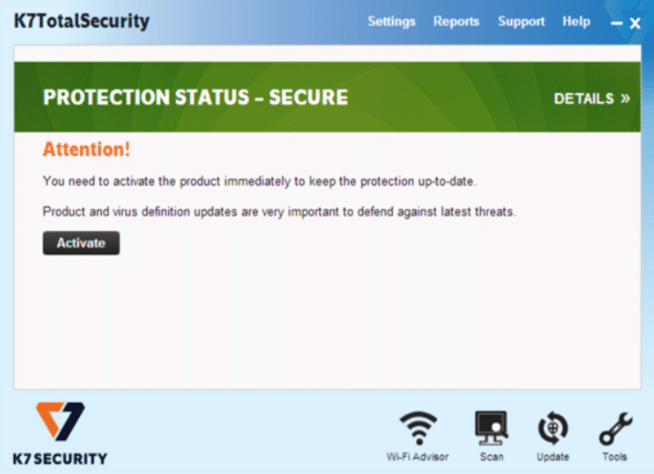
Task: Open the Reports menu
Action: [456, 21]
